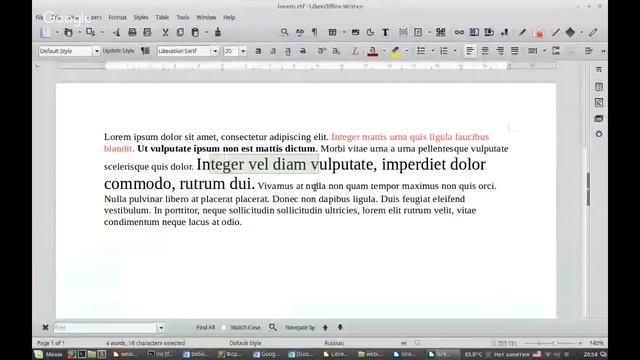Image resolution: width=640 pixels, height=360 pixels.
Task: Open the Paragraph Style dropdown arrow
Action: (96, 51)
